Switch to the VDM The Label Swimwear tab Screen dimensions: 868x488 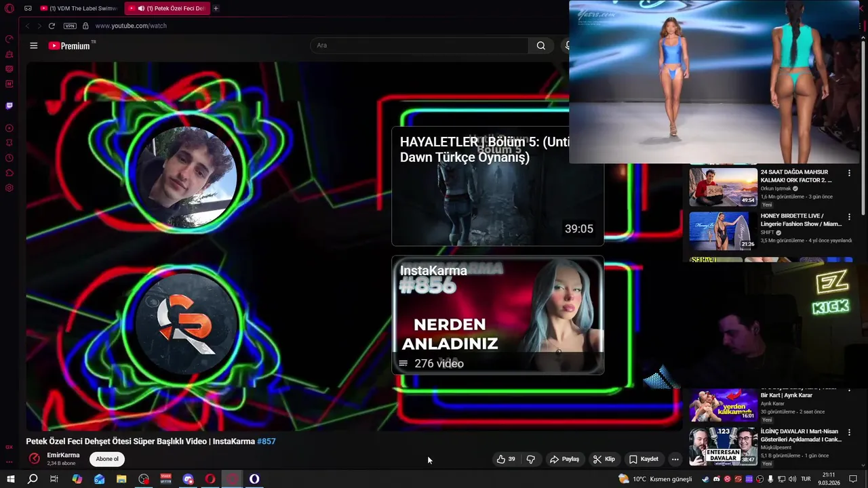pyautogui.click(x=79, y=8)
